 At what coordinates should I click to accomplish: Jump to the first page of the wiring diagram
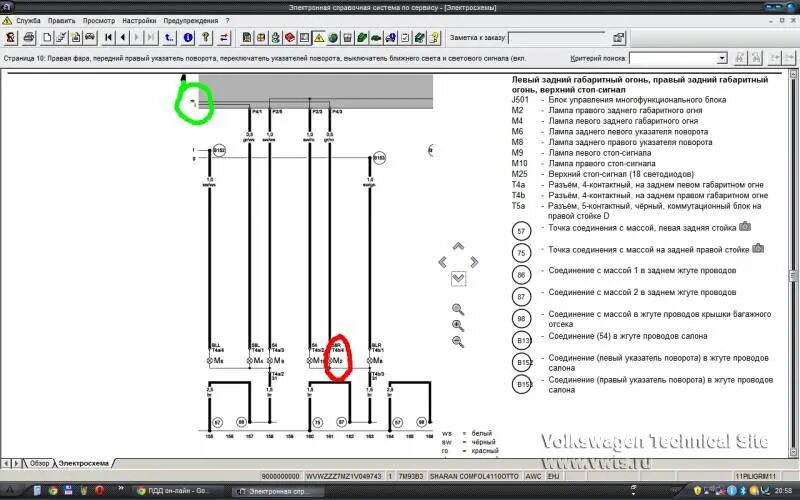(x=108, y=37)
